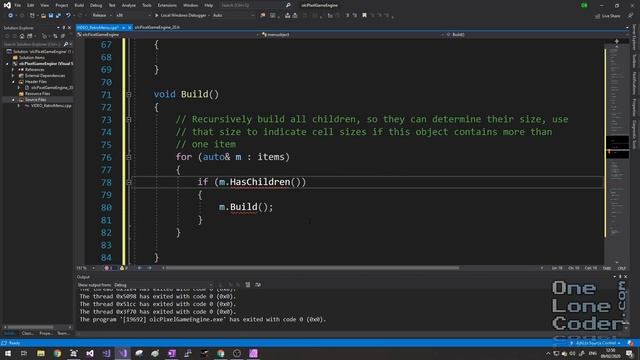Click Clear All icon in Output toolbar
The image size is (640, 360).
coord(248,285)
